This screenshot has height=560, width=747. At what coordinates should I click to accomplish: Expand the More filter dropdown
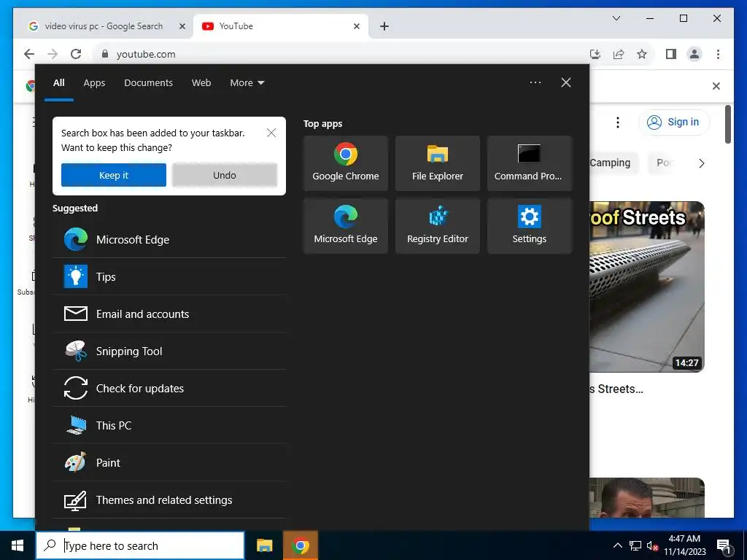pyautogui.click(x=247, y=83)
